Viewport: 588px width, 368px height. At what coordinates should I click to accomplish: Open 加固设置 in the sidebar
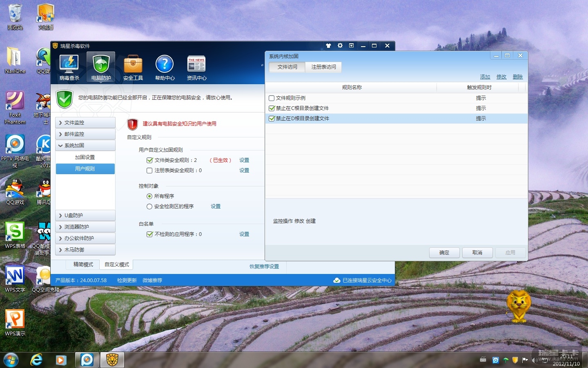pos(85,157)
